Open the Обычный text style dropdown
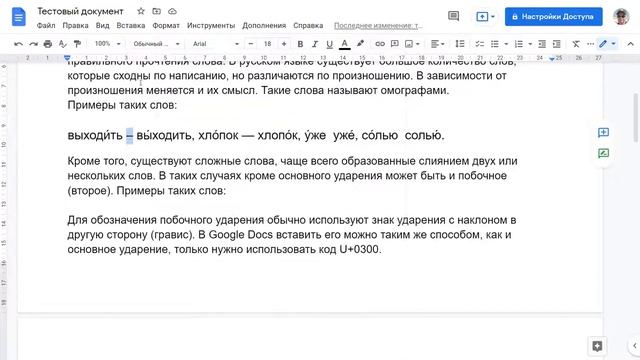 click(x=156, y=44)
